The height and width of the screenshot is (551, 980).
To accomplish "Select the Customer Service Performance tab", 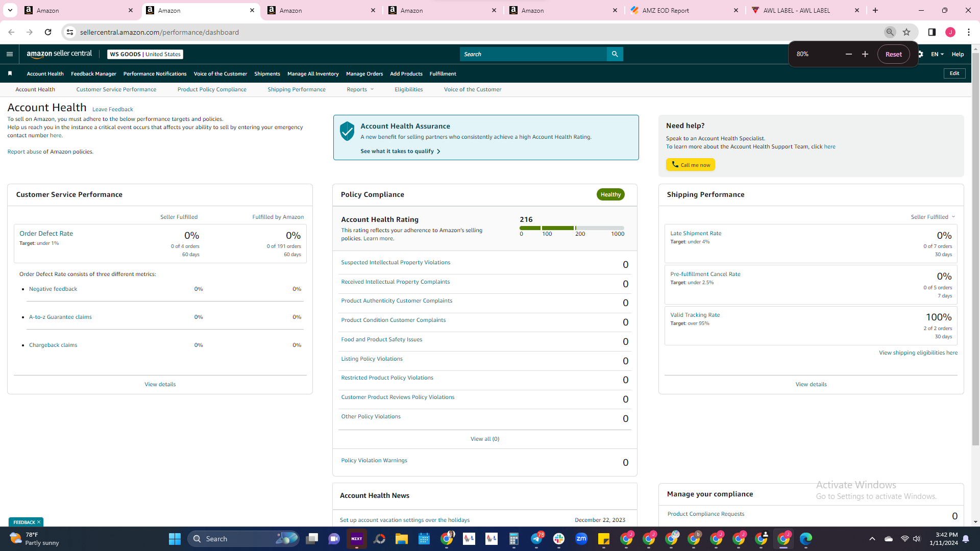I will [116, 89].
